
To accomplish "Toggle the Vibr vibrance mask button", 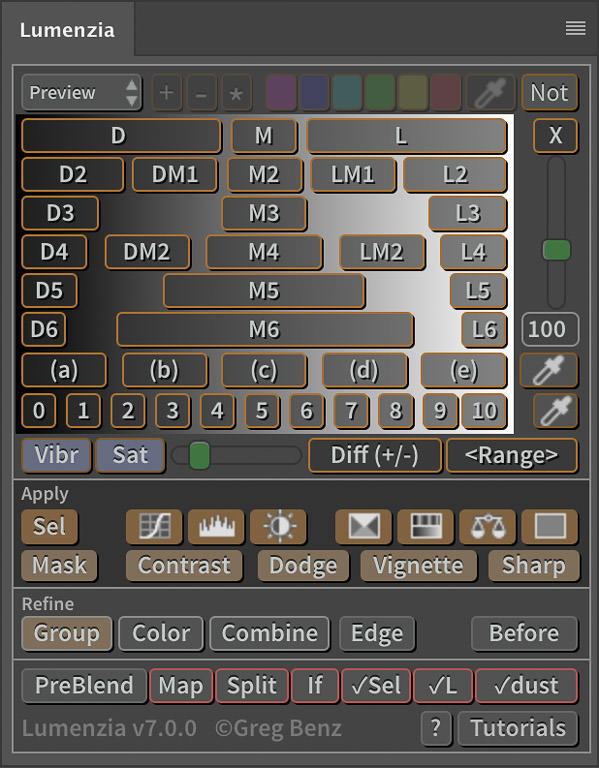I will 56,455.
